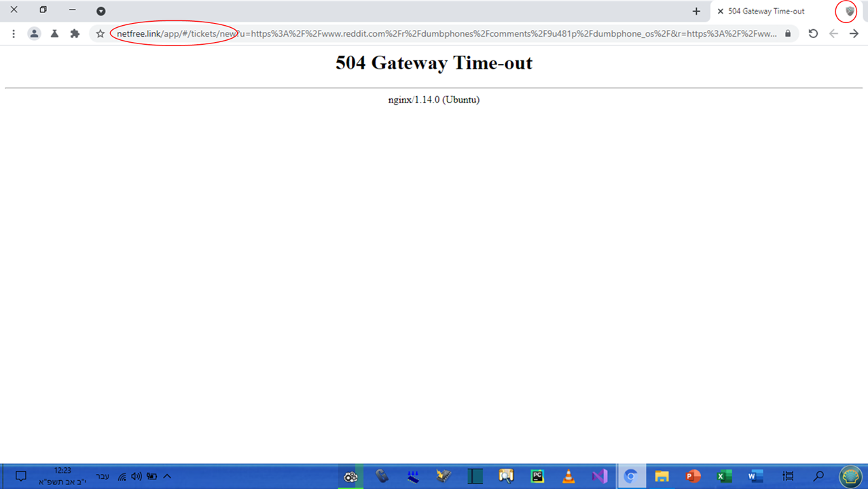Viewport: 868px width, 489px height.
Task: Show hidden system tray icons
Action: [x=167, y=476]
